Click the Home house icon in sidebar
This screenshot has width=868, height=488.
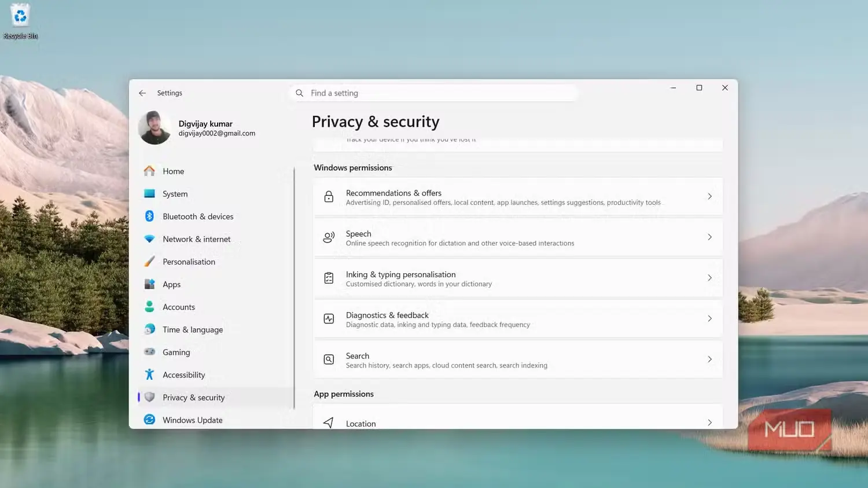pos(149,171)
